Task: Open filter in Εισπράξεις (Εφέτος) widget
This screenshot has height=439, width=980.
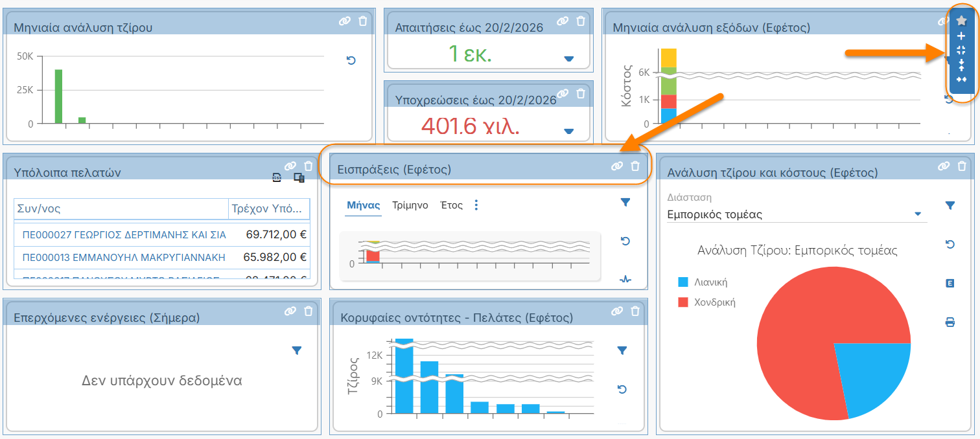Action: 625,203
